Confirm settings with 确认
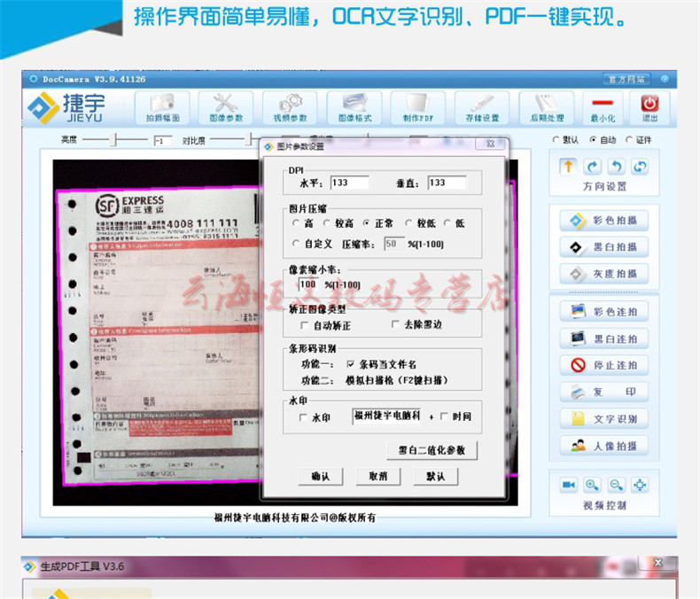 (x=321, y=477)
